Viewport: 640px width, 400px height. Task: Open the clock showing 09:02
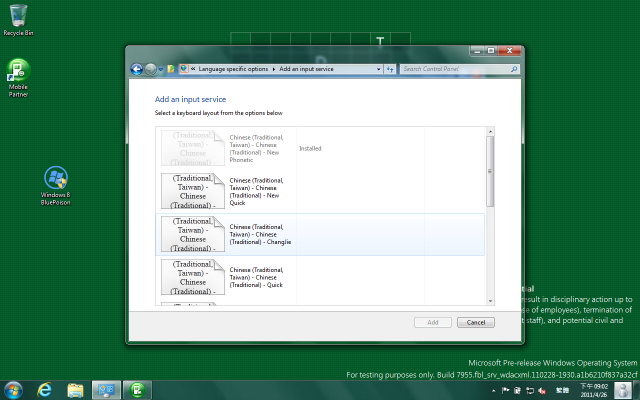[x=594, y=390]
